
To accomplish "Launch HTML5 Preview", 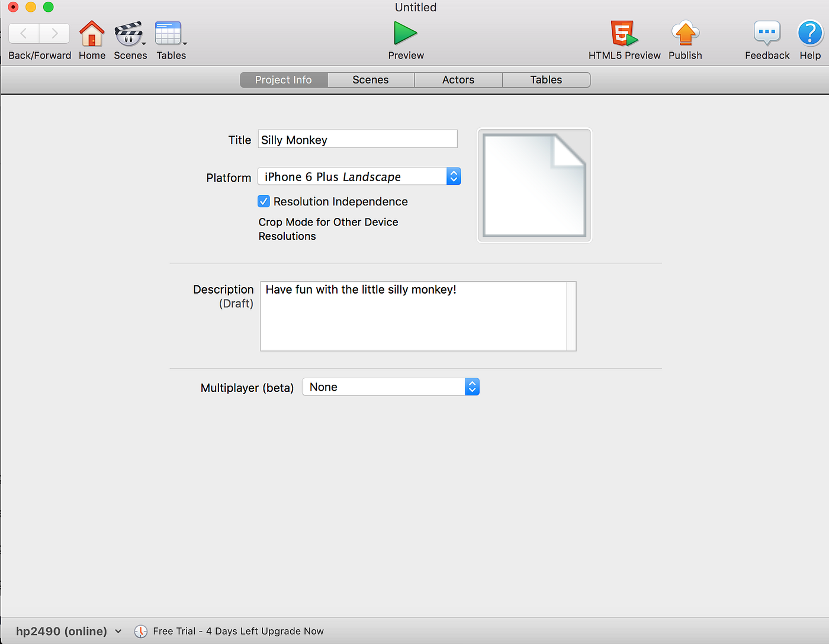I will [624, 34].
